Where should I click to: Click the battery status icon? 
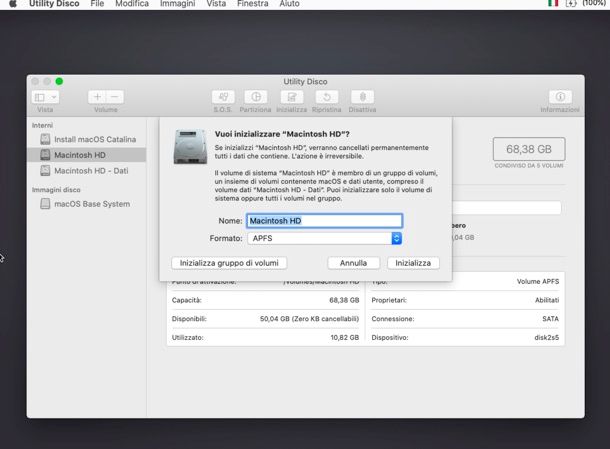pos(571,4)
